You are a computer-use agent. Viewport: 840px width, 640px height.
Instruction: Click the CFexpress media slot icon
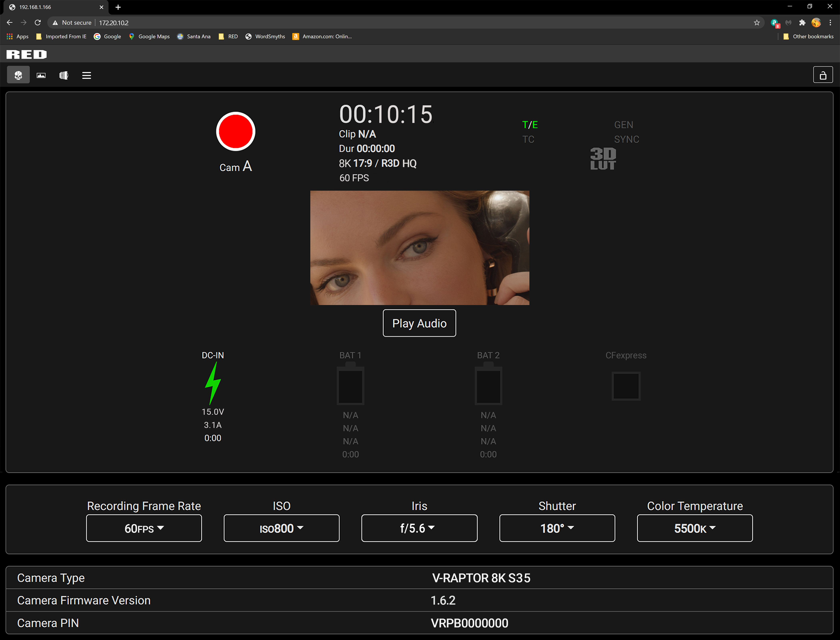[x=626, y=386]
